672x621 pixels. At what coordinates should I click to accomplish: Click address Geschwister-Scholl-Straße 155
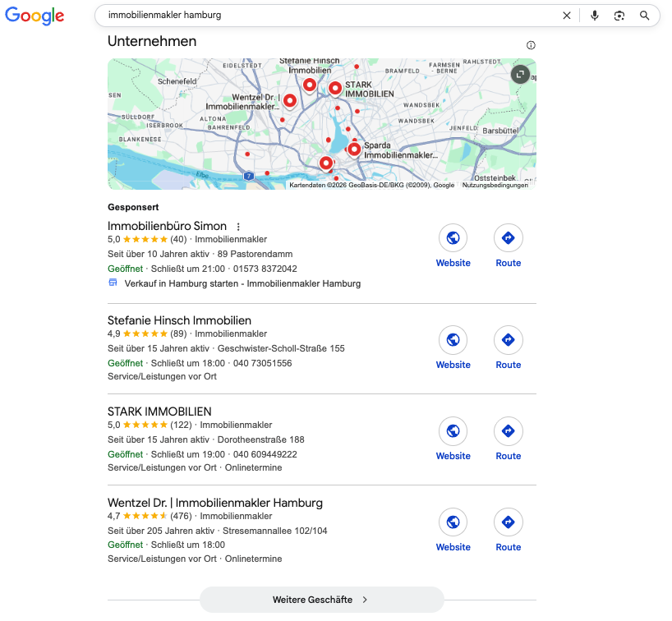point(281,348)
